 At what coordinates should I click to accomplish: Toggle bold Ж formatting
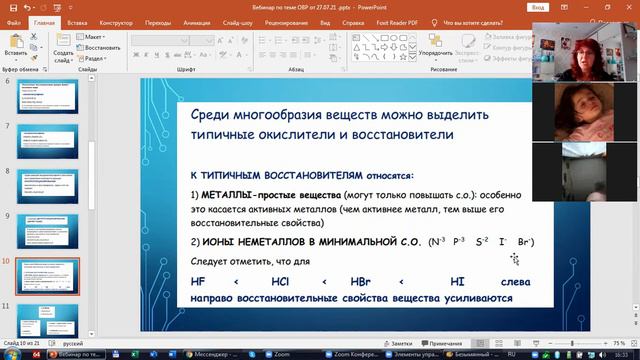point(136,54)
